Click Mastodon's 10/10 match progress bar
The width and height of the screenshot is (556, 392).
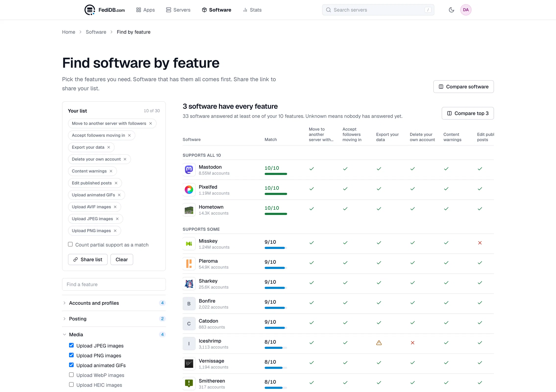276,174
